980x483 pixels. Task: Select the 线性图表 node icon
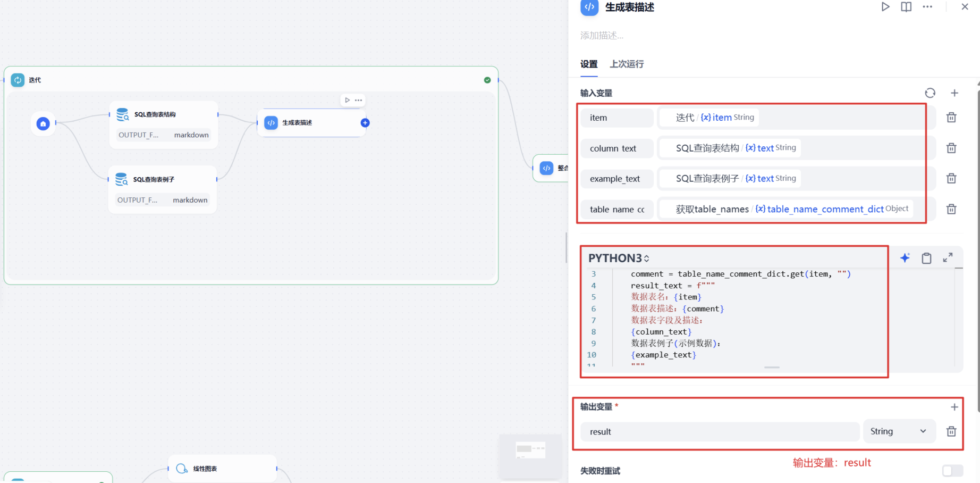coord(182,469)
